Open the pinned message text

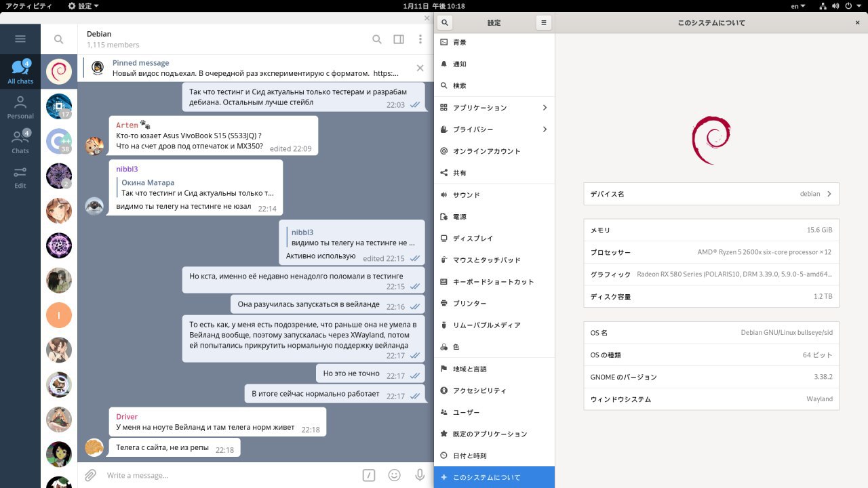click(255, 73)
